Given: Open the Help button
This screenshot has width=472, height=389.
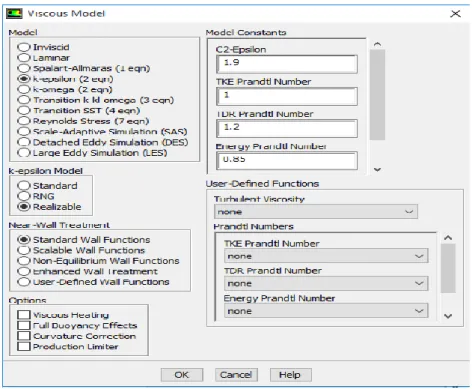Looking at the screenshot, I should coord(290,375).
